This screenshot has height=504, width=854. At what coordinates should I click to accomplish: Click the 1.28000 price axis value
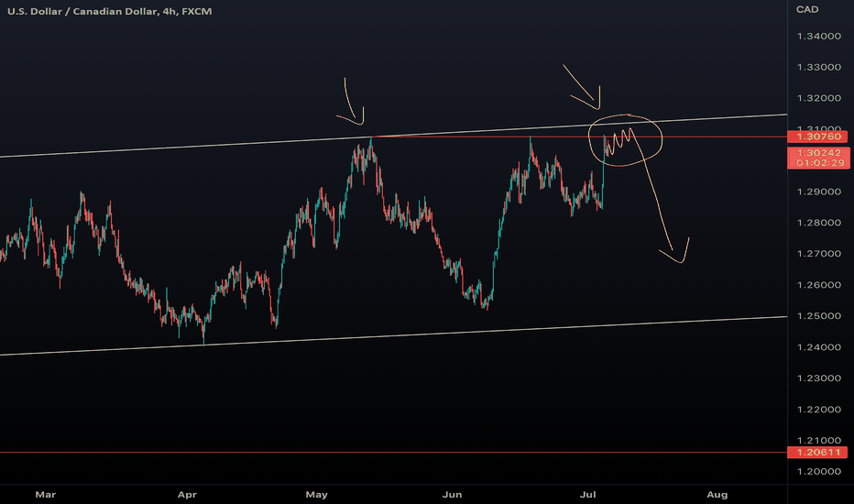coord(818,223)
